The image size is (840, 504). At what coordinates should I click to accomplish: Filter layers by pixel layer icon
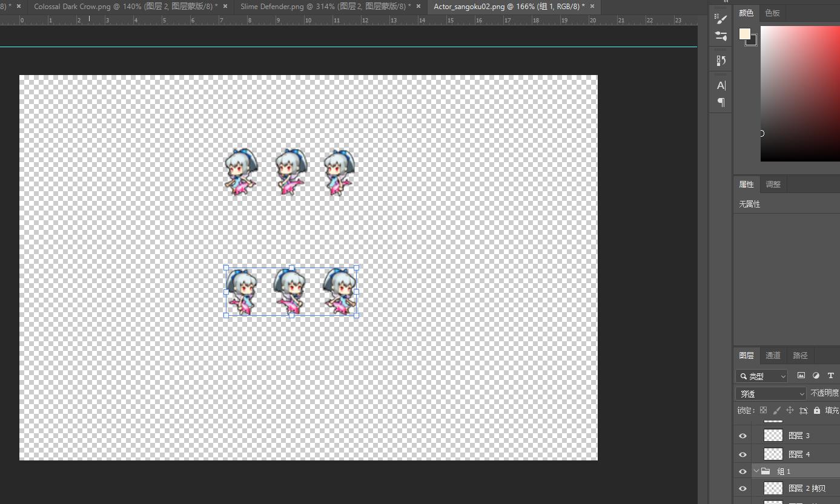coord(801,376)
